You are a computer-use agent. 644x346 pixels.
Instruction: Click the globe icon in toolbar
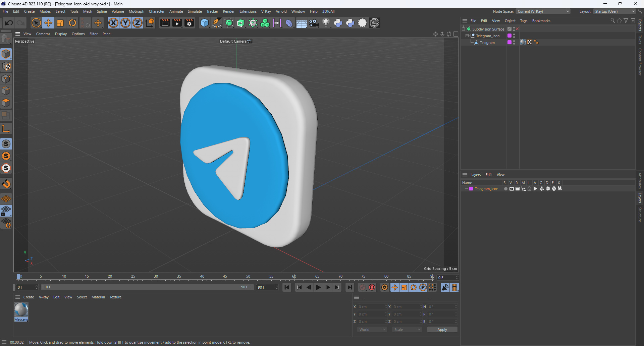click(x=374, y=23)
